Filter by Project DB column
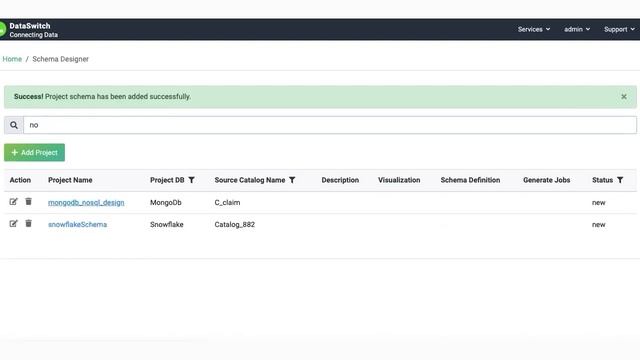Viewport: 640px width, 360px height. point(191,180)
